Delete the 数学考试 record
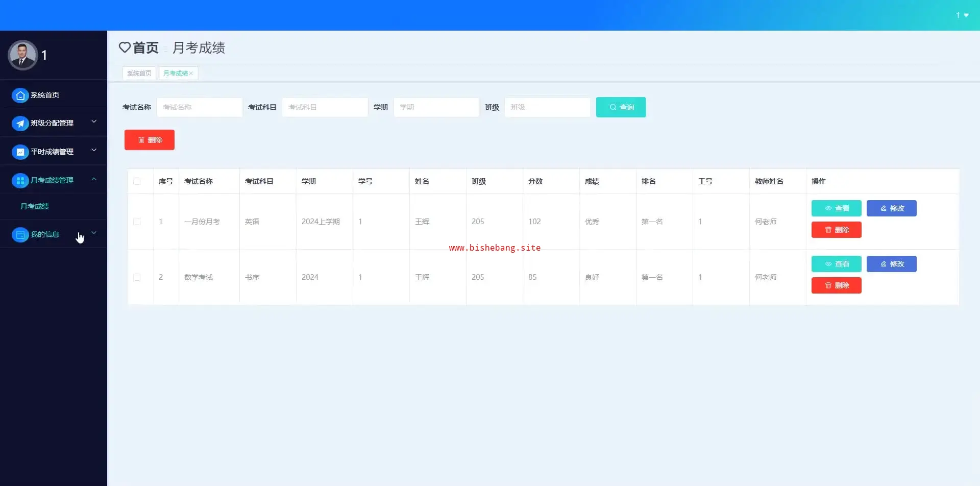This screenshot has width=980, height=486. pos(837,285)
